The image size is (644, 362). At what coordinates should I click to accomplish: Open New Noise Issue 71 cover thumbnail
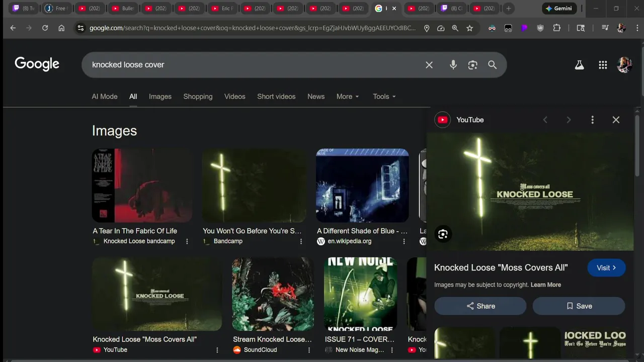tap(361, 294)
